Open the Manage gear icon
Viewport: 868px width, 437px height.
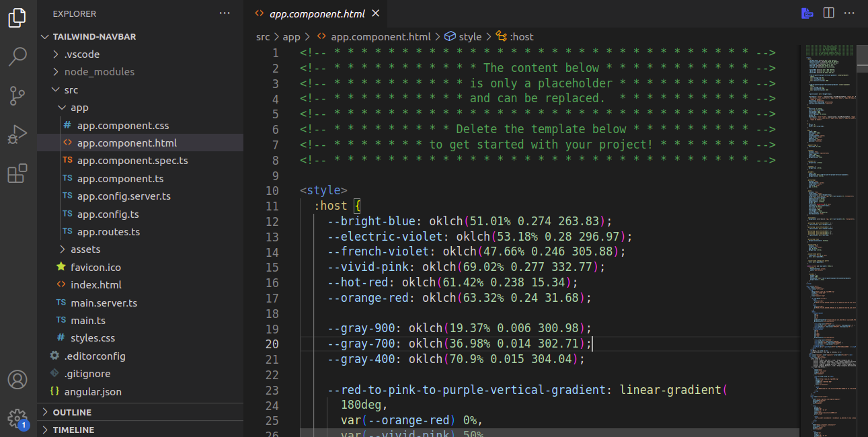[x=17, y=418]
